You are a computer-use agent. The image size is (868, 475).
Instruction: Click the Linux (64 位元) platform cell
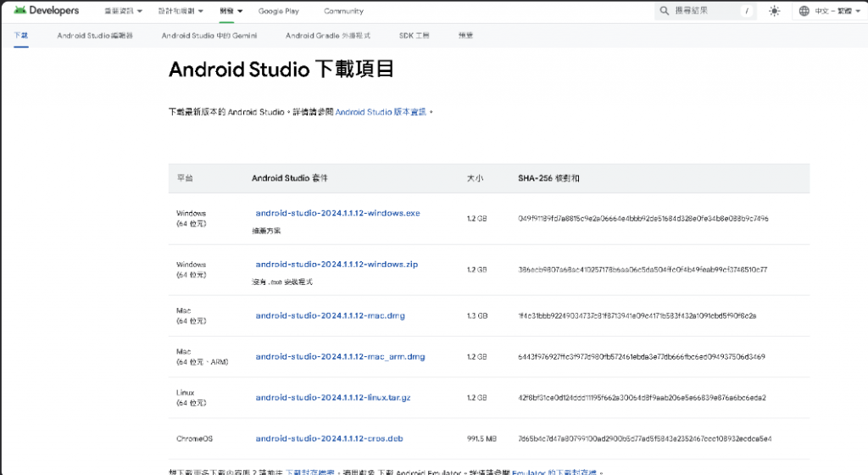tap(191, 398)
